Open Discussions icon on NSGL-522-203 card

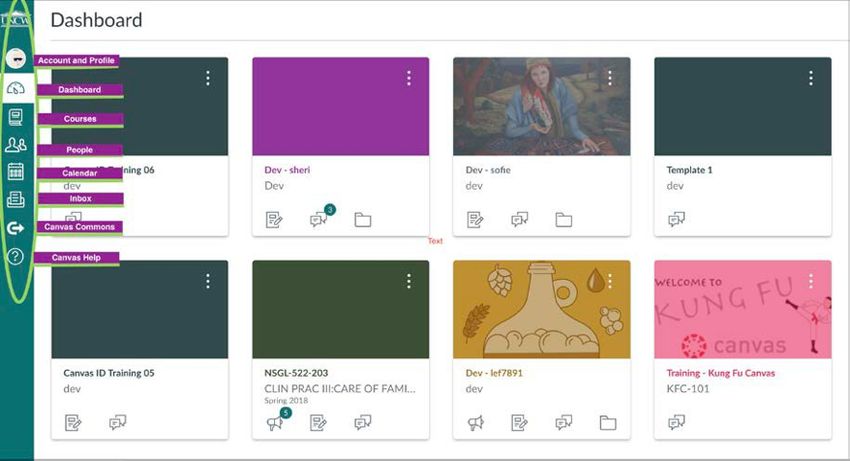(363, 422)
